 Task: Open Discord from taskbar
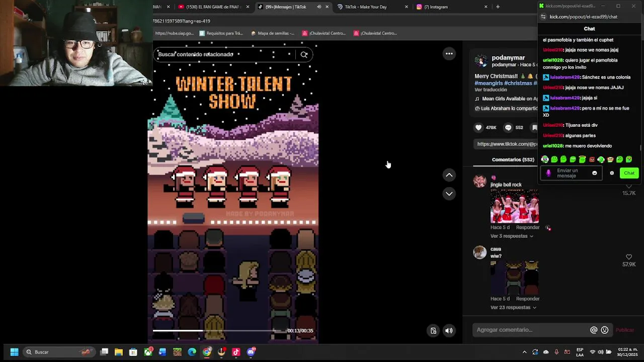pyautogui.click(x=251, y=352)
